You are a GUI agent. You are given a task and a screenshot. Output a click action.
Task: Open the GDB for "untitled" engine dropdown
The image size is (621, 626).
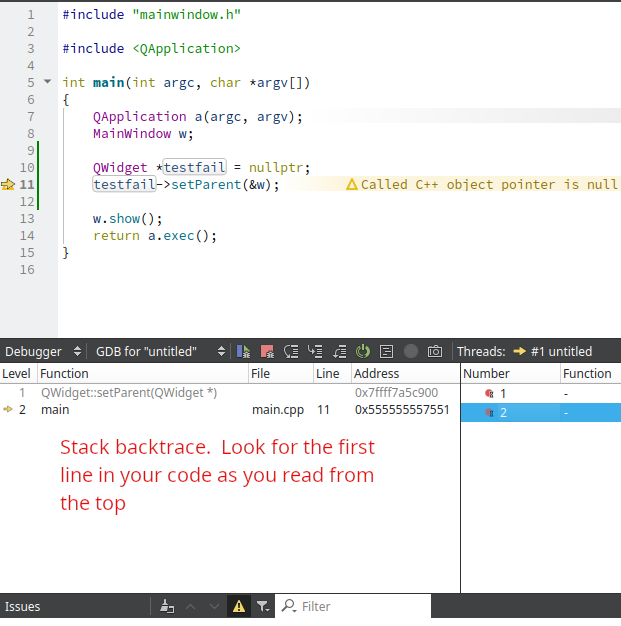click(160, 352)
